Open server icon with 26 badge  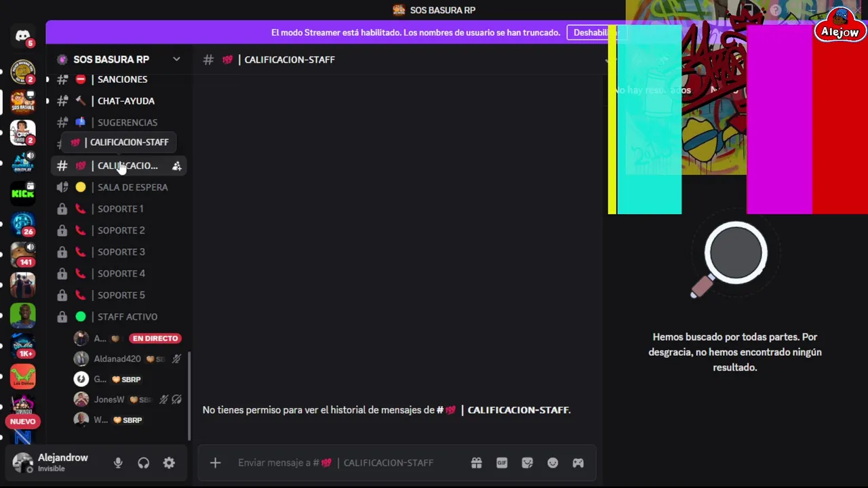point(22,224)
